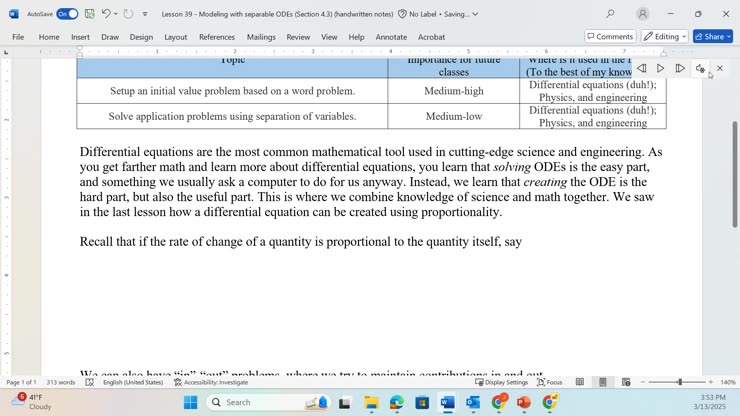Open the View tab
This screenshot has height=416, width=740.
[x=329, y=37]
